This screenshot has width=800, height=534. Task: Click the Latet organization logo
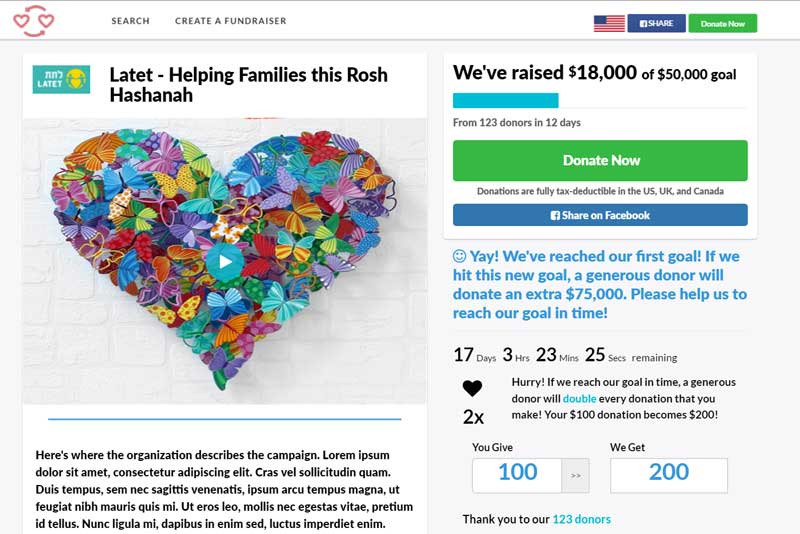tap(61, 79)
